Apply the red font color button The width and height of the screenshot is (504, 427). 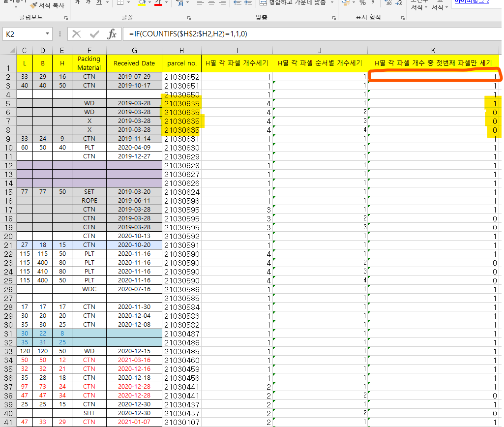point(158,3)
